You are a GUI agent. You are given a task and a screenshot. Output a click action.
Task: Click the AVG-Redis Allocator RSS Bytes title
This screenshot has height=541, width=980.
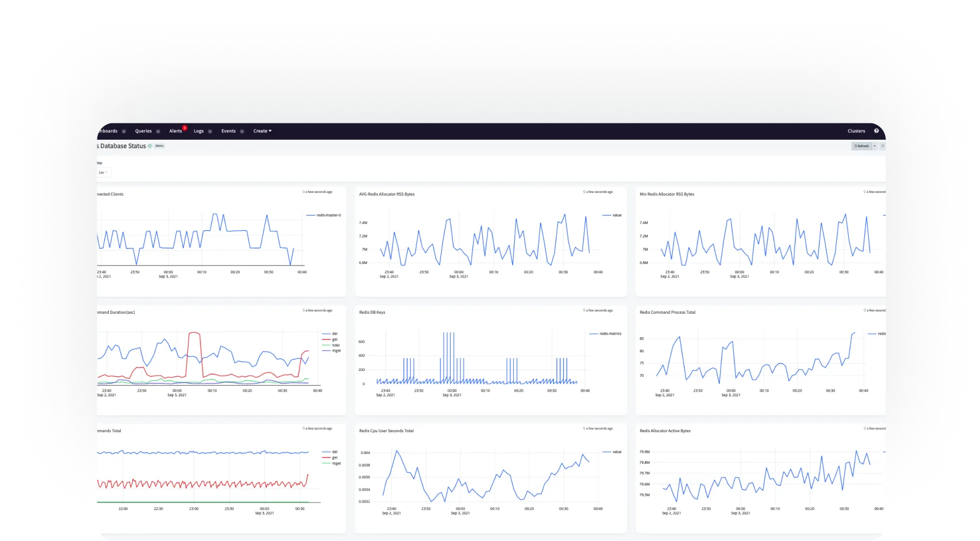[387, 194]
